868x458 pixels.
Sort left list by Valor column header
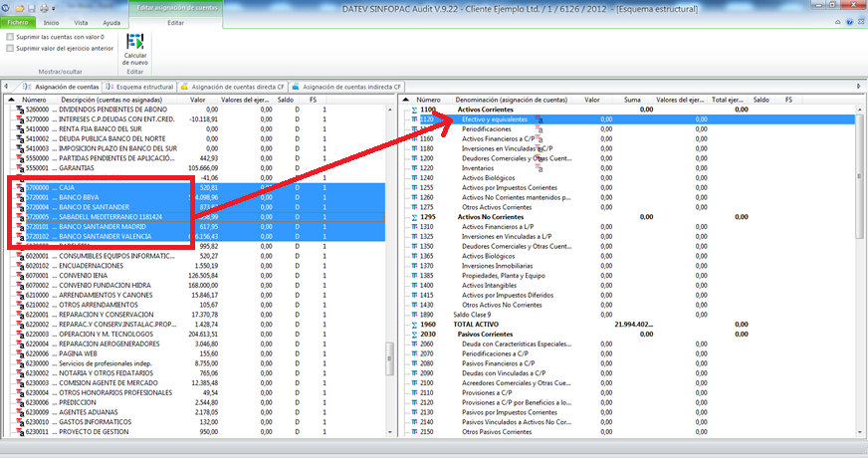coord(198,100)
